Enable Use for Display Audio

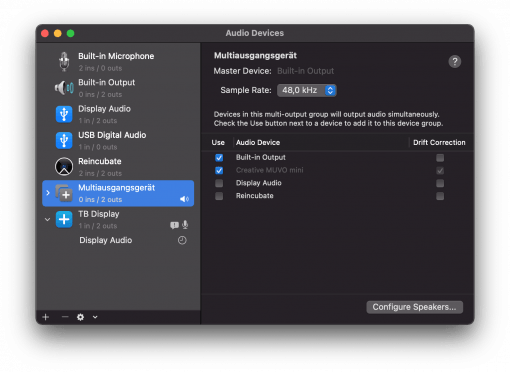(x=219, y=183)
